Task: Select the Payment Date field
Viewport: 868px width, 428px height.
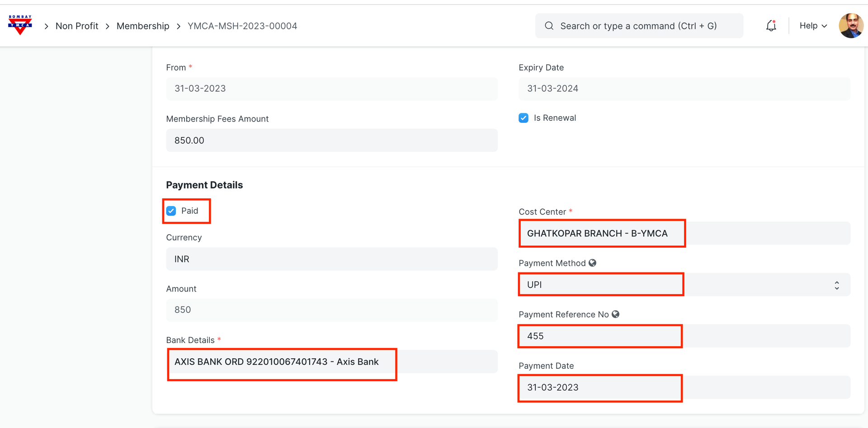Action: coord(684,388)
